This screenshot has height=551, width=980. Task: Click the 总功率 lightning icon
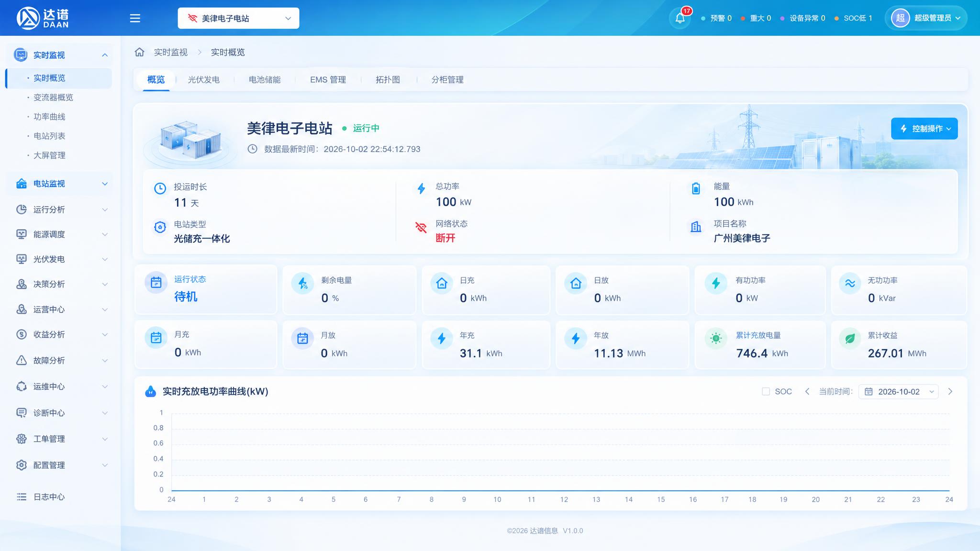point(421,188)
